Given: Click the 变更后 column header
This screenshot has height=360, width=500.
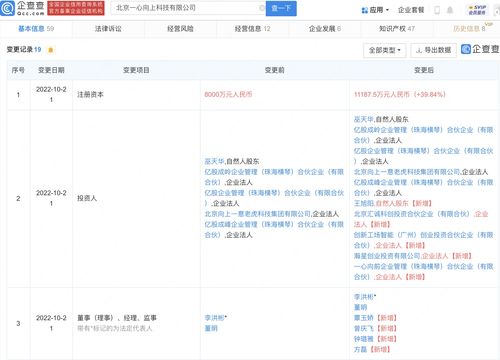Looking at the screenshot, I should tap(424, 70).
